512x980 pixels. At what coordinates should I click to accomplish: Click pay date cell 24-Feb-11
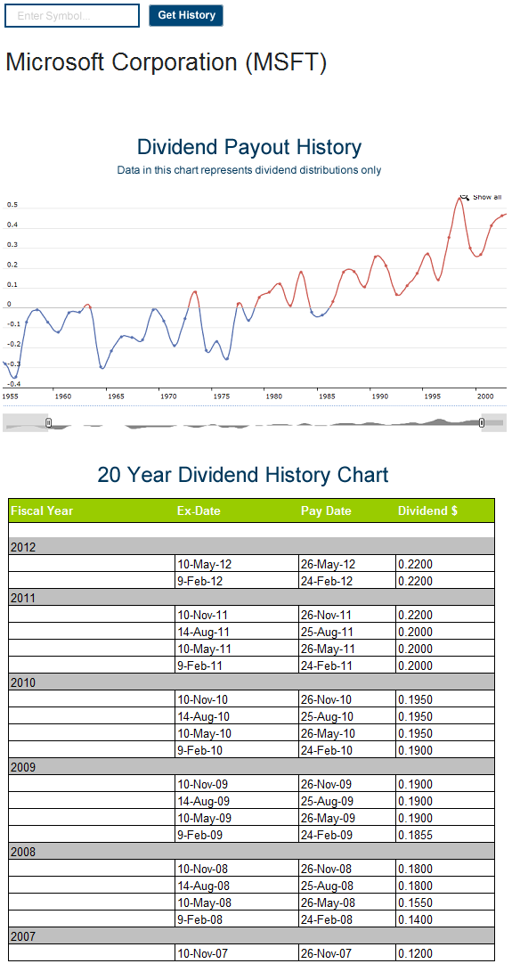[346, 665]
